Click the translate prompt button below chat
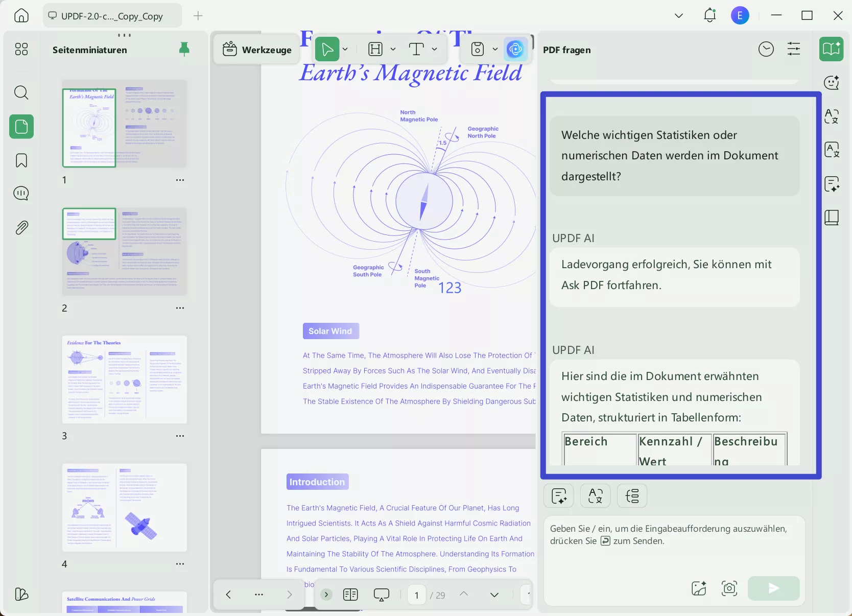This screenshot has height=616, width=852. pos(596,496)
